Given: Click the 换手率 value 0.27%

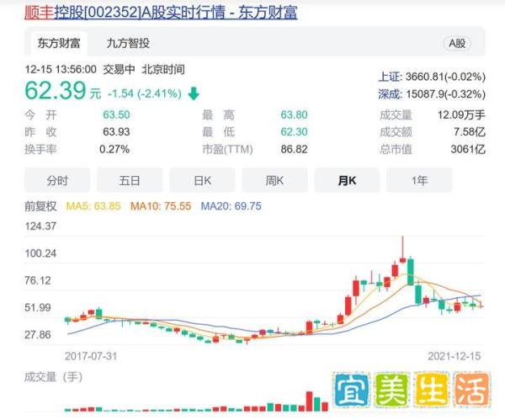Looking at the screenshot, I should click(114, 149).
